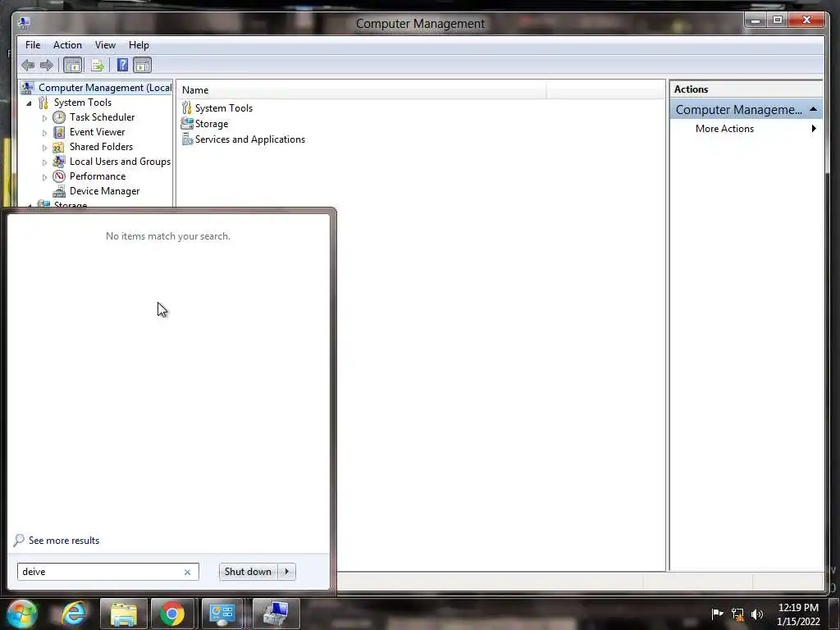Clear the search box with X
The image size is (840, 630).
click(x=188, y=572)
